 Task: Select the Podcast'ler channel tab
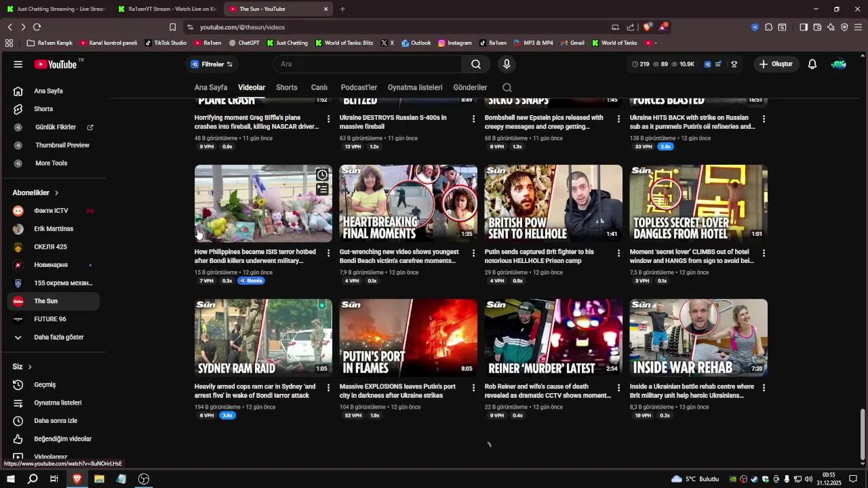point(359,87)
